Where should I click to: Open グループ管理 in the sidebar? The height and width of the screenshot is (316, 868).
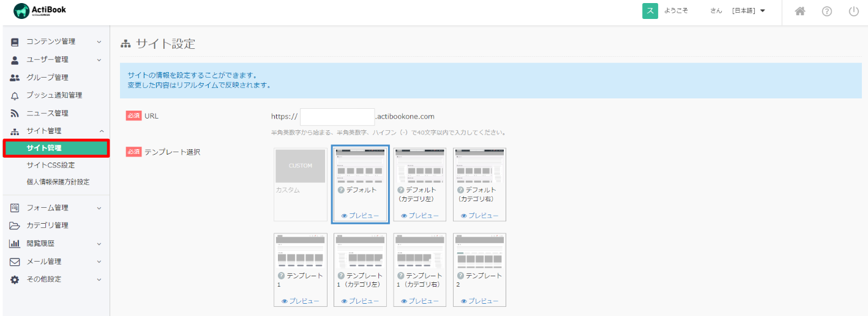pyautogui.click(x=47, y=78)
